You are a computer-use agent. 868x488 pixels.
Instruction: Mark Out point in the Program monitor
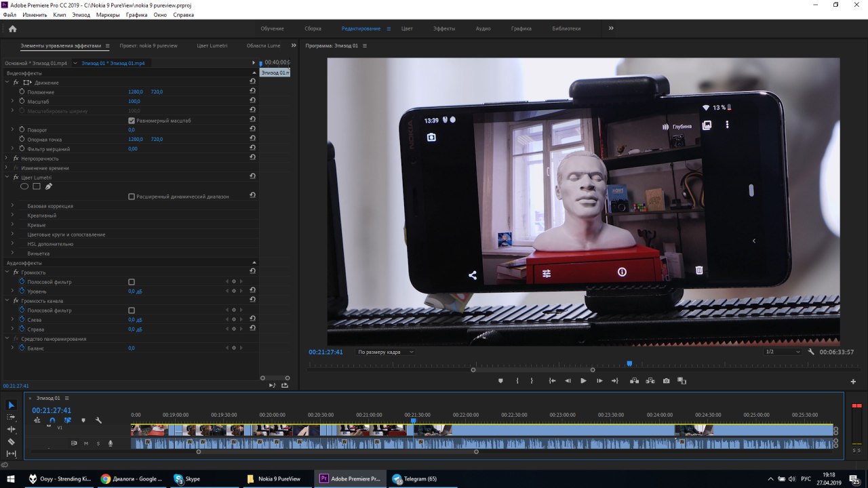click(532, 381)
